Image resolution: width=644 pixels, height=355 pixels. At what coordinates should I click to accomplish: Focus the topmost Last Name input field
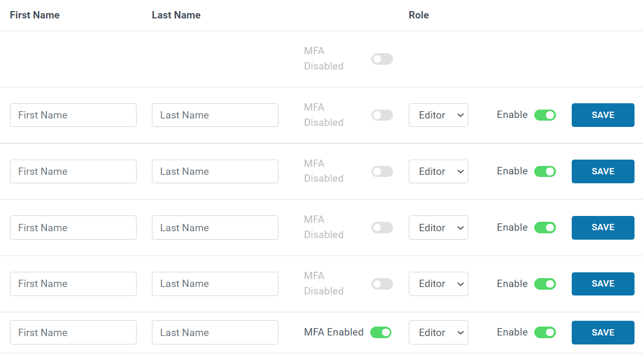tap(215, 115)
